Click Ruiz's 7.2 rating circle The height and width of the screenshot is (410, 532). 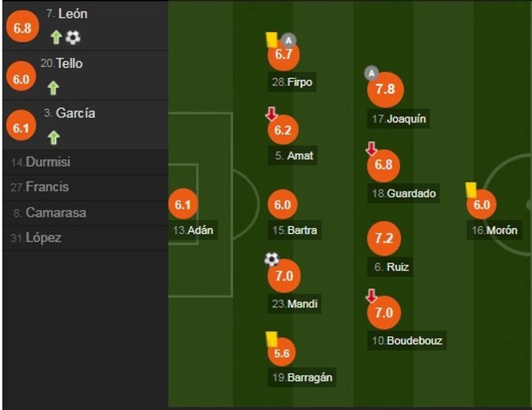(384, 239)
